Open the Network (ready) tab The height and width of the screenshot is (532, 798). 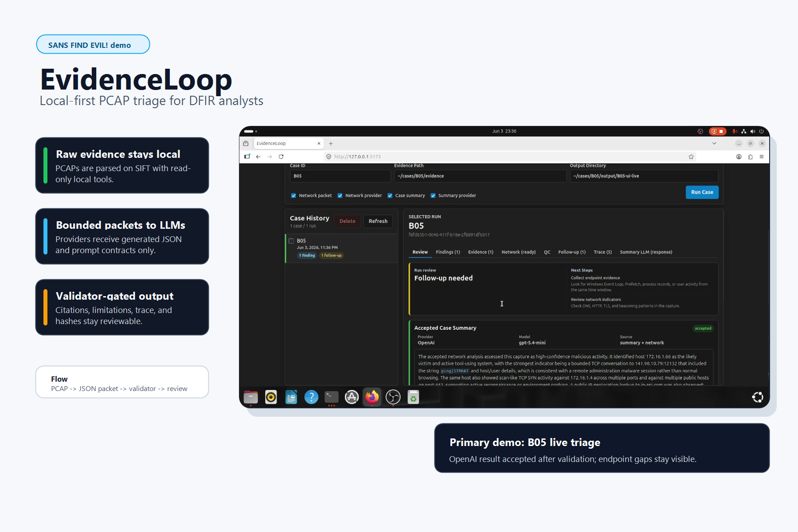pos(519,252)
